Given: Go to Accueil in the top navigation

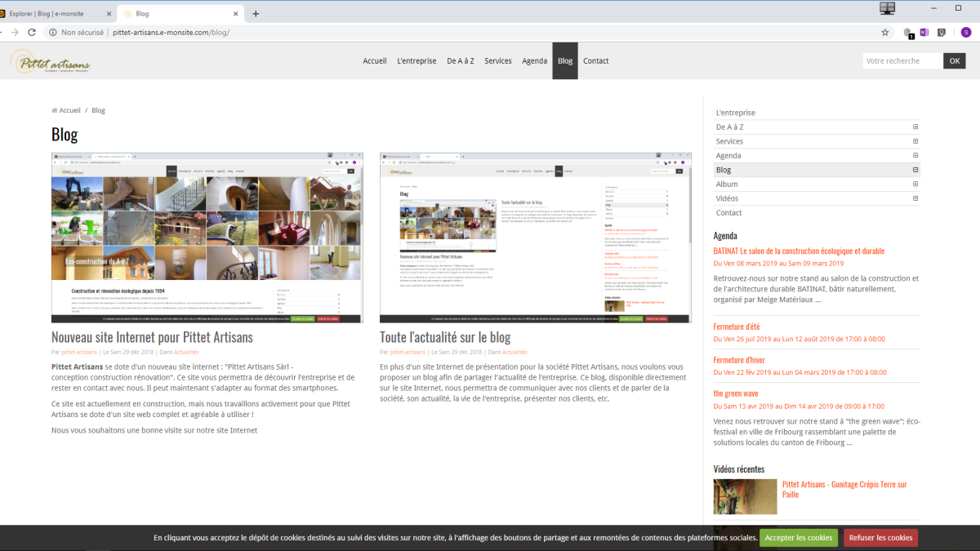Looking at the screenshot, I should point(375,61).
